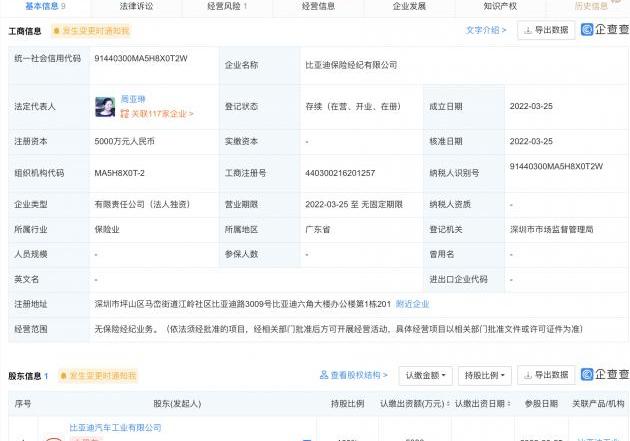Click the 成立日期 value 2022-03-25
The height and width of the screenshot is (441, 630).
coord(531,106)
